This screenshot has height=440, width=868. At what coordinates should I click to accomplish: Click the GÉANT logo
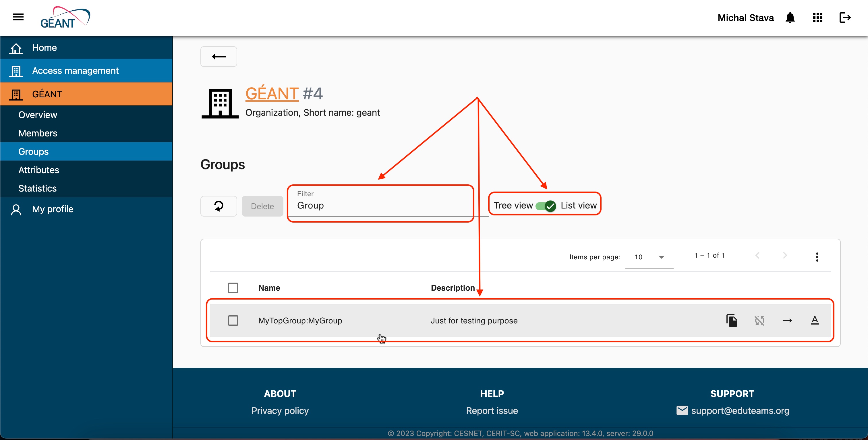tap(65, 17)
